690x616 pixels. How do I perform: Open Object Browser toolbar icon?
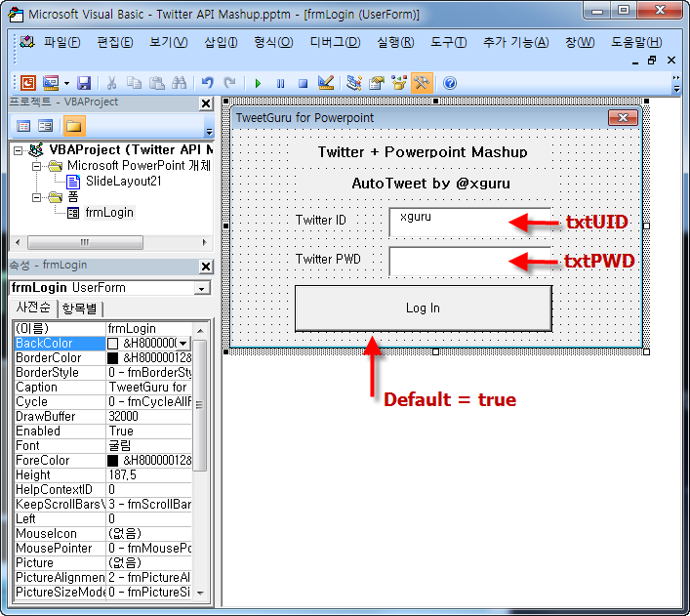click(399, 83)
